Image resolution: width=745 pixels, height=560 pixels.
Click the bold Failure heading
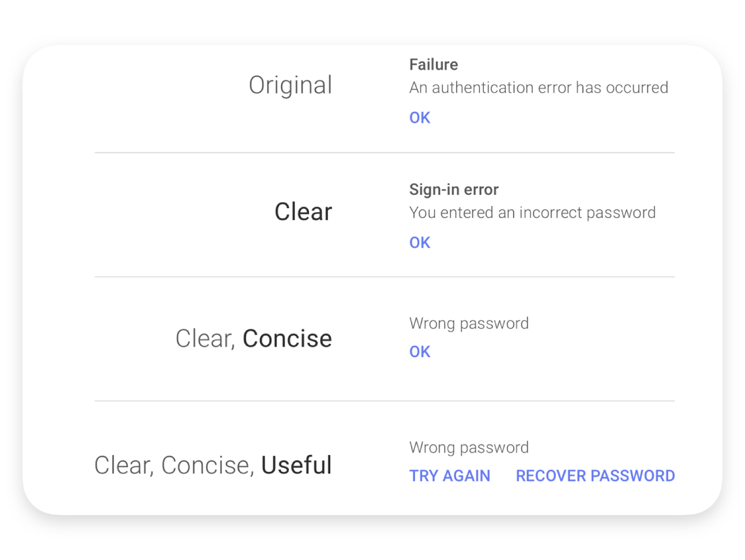tap(433, 65)
